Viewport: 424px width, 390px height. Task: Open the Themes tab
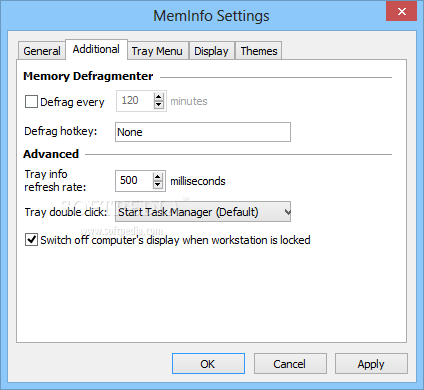point(259,51)
